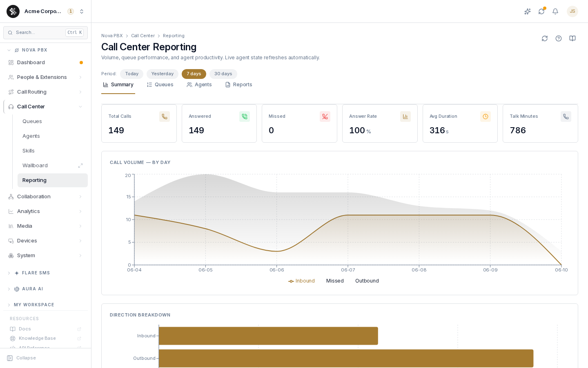Click the System gear icon in the sidebar
Viewport: 588px width, 368px height.
11,256
